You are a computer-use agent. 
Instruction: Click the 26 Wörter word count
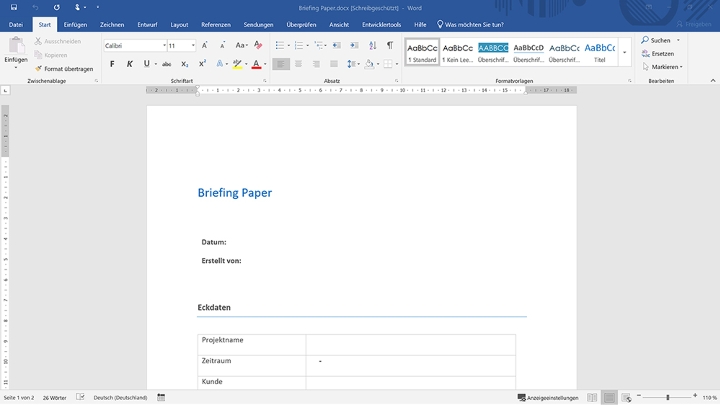pos(55,398)
